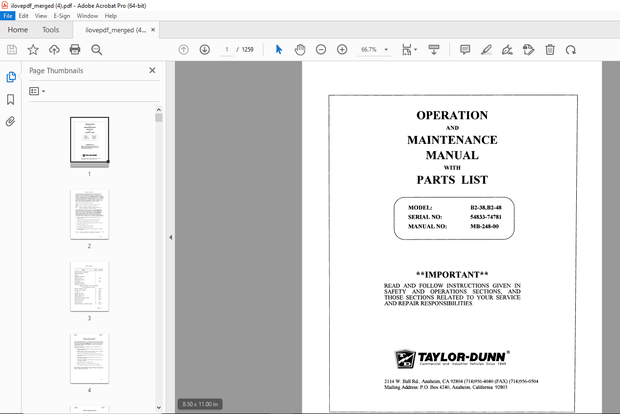
Task: Go to the previous page arrow
Action: pyautogui.click(x=183, y=50)
